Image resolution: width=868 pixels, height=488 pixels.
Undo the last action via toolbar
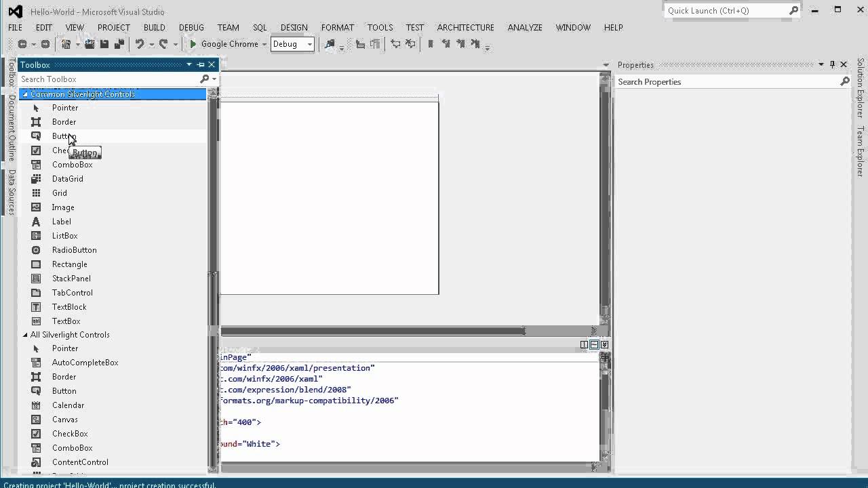pos(140,44)
